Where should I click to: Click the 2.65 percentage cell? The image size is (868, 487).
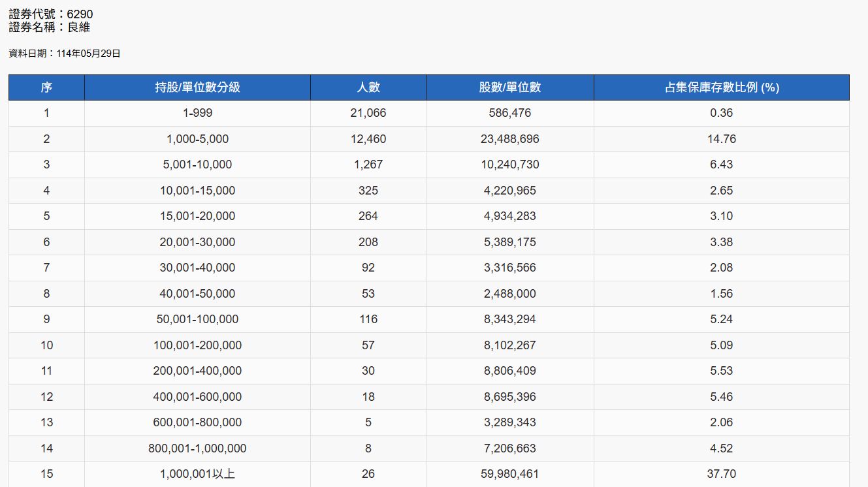722,191
